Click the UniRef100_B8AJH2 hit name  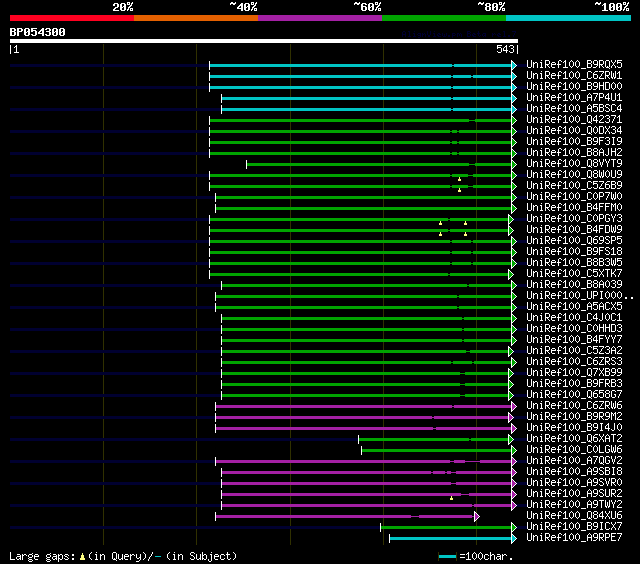coord(574,153)
